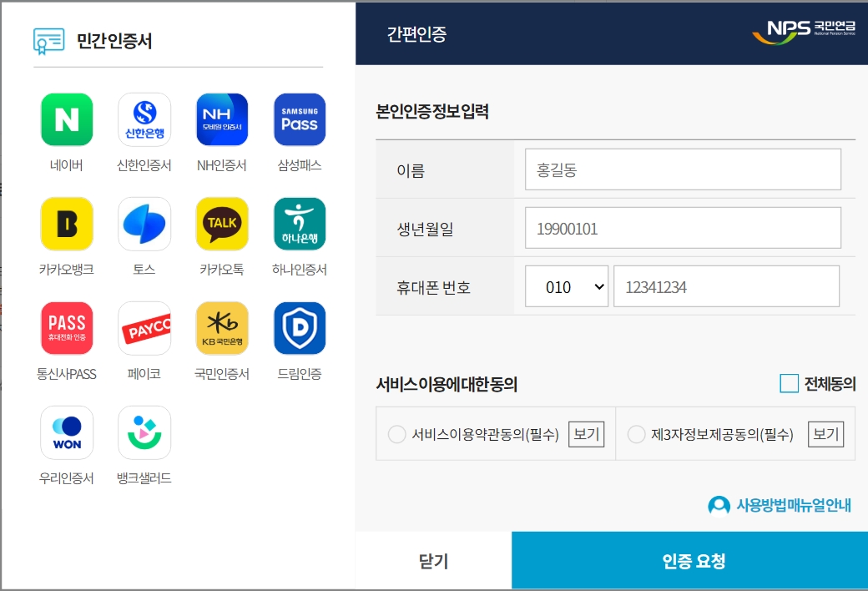
Task: Click the 민간인증서 heading text
Action: [114, 40]
